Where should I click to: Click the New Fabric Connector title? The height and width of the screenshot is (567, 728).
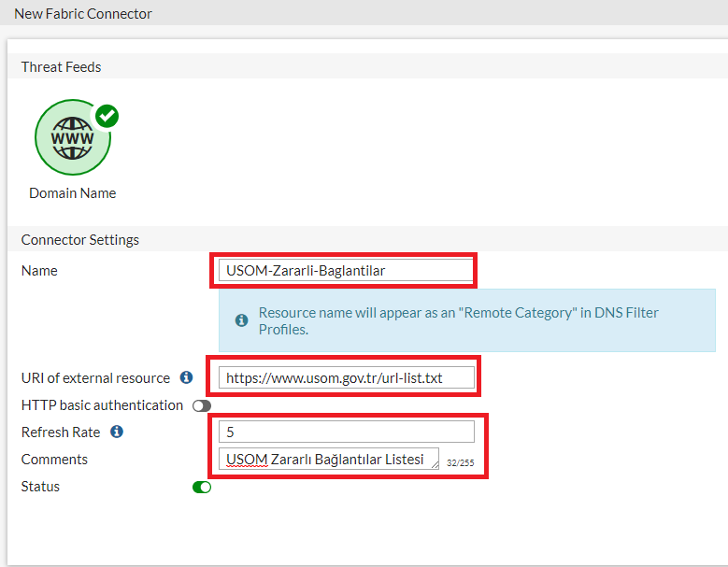click(83, 13)
